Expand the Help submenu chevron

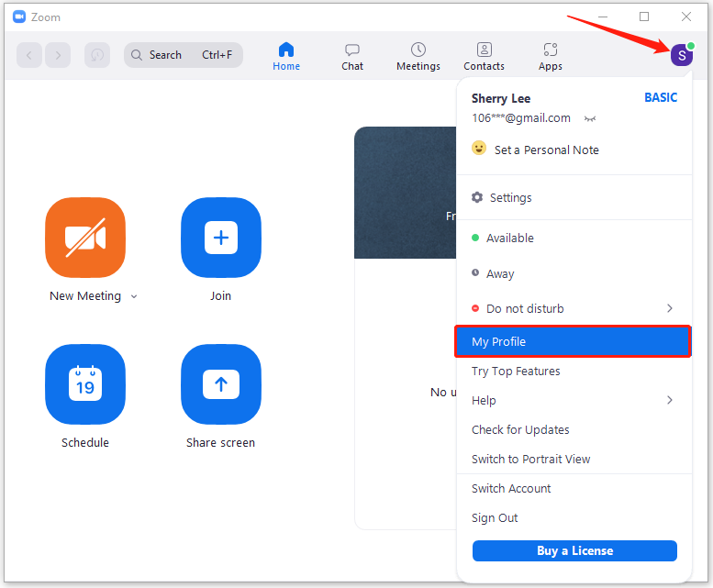click(669, 400)
